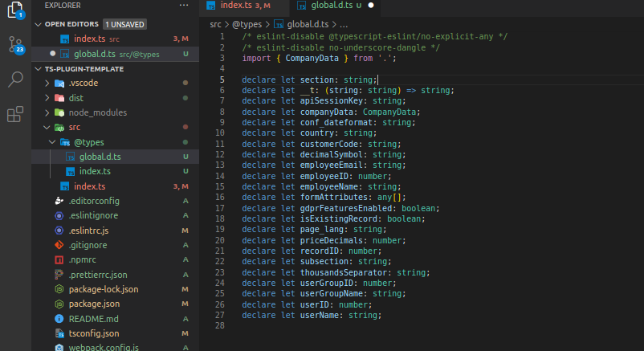644x351 pixels.
Task: Open the Search view icon
Action: (x=15, y=80)
